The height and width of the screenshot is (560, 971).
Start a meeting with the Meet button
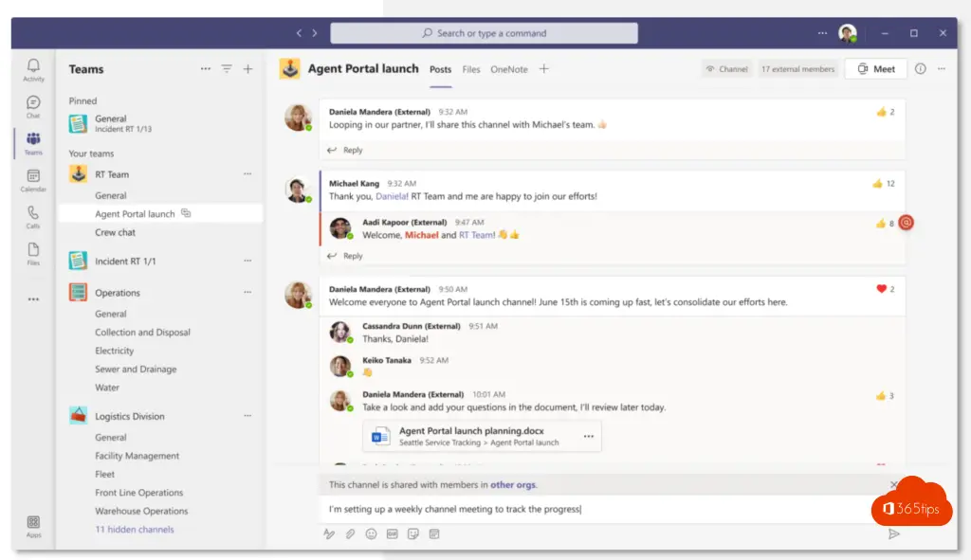(x=876, y=69)
